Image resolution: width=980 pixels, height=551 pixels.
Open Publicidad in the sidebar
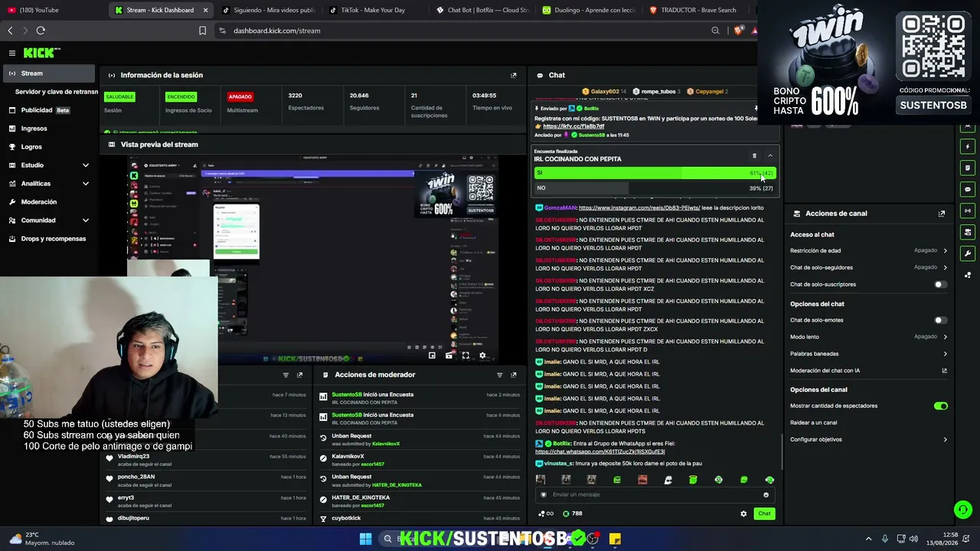49,110
